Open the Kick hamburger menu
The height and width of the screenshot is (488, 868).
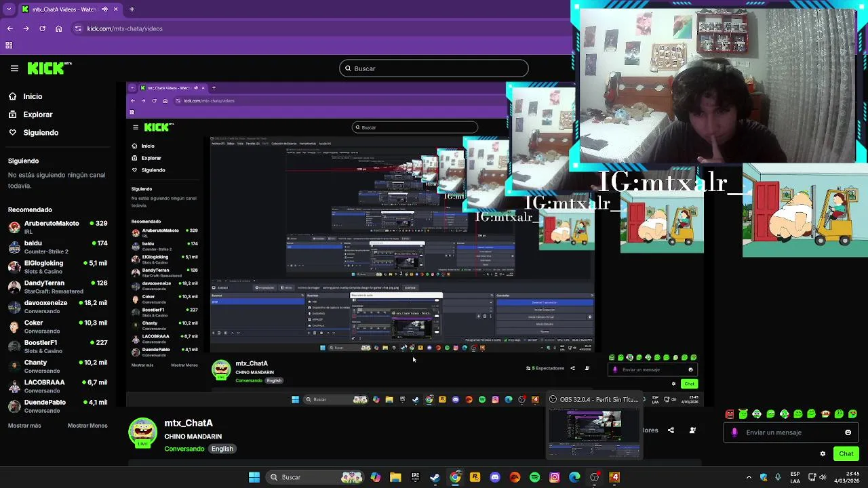tap(14, 68)
